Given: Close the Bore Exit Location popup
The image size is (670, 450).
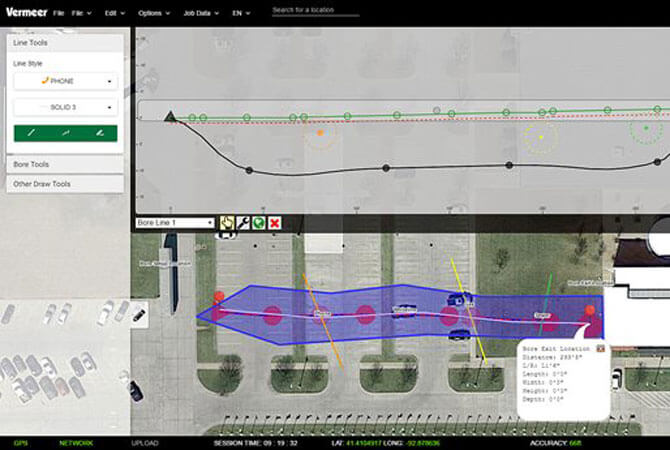Looking at the screenshot, I should coord(600,348).
